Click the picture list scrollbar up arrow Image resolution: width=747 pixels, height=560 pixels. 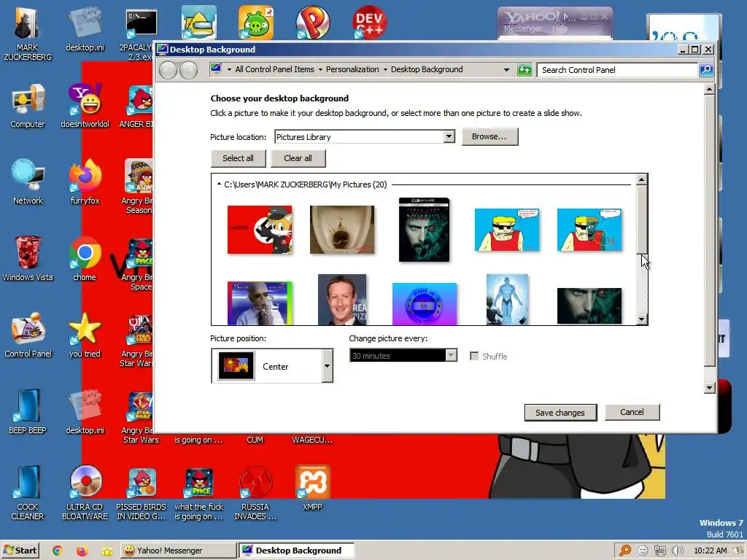(x=642, y=179)
